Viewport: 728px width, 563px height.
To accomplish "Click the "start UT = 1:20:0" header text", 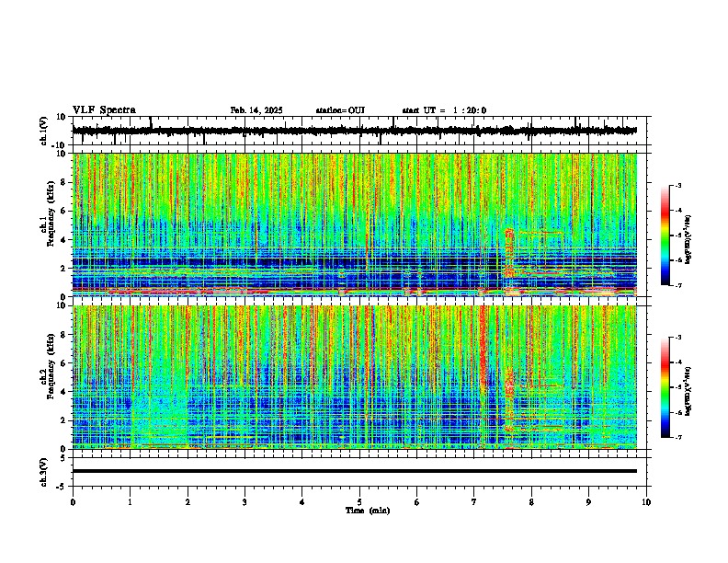I will [444, 110].
